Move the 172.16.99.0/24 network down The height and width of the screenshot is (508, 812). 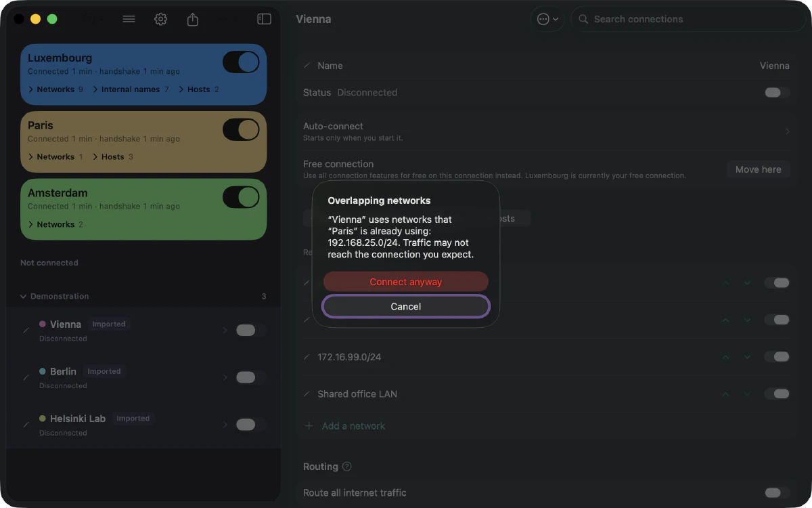pyautogui.click(x=747, y=357)
